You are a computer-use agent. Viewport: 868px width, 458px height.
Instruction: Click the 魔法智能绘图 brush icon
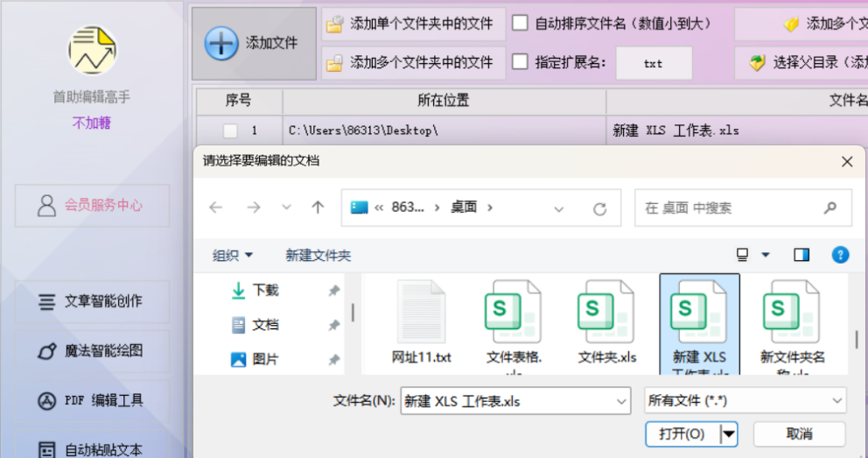(46, 351)
